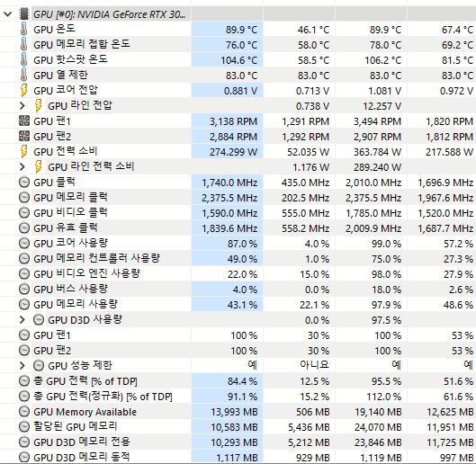Click lightning icon beside GPU 전력 소비
This screenshot has height=464, width=476.
click(23, 151)
